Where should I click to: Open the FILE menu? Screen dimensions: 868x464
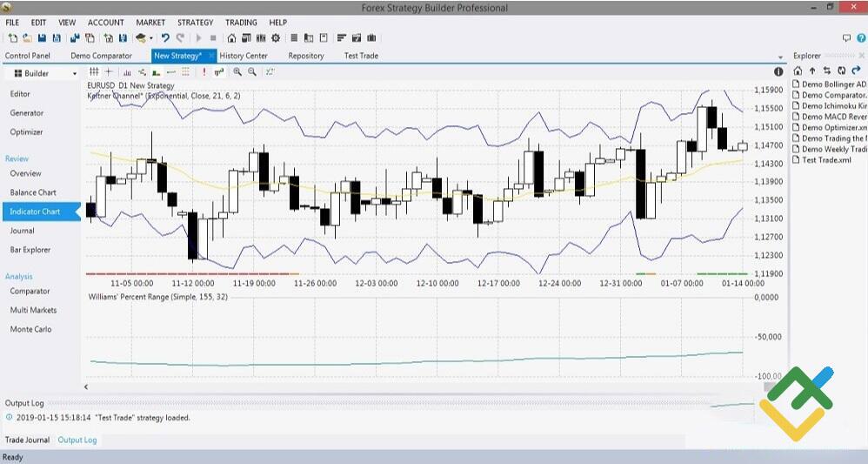pos(12,23)
